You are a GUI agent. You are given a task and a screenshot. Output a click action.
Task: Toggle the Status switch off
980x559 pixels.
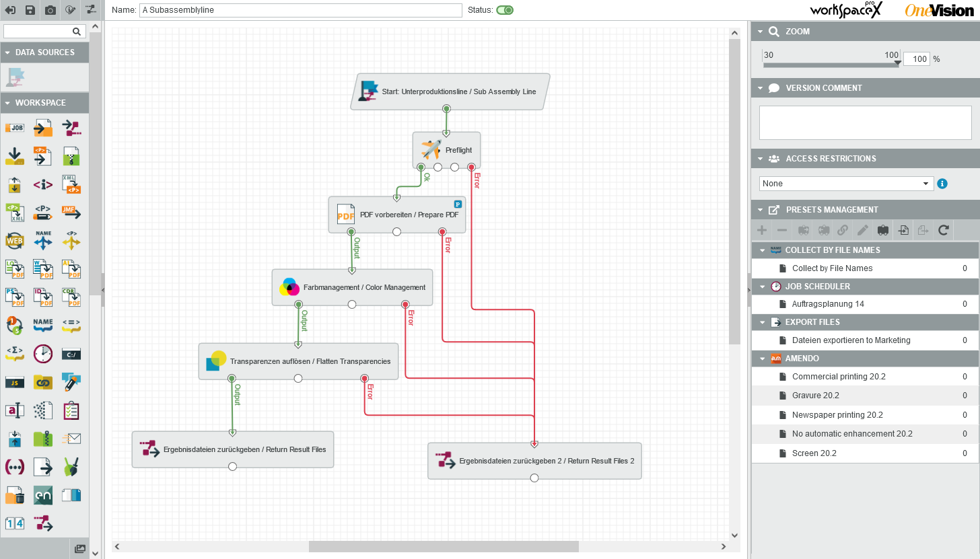[x=505, y=10]
